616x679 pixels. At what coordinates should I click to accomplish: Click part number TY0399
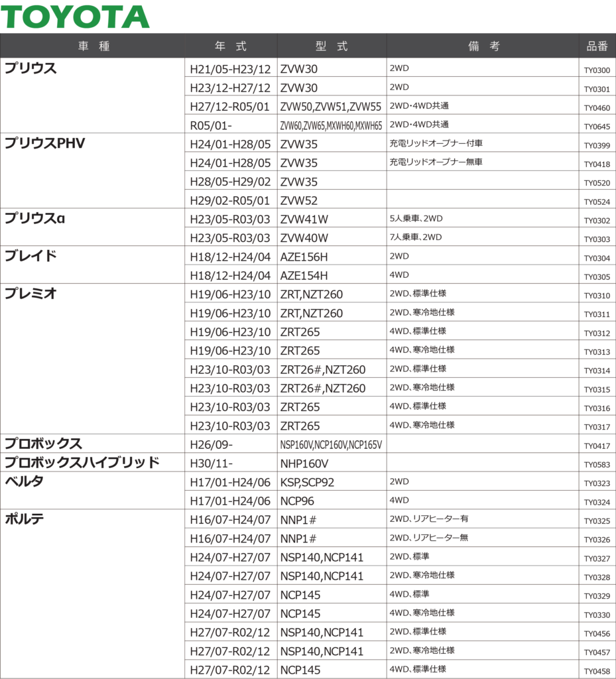(597, 145)
